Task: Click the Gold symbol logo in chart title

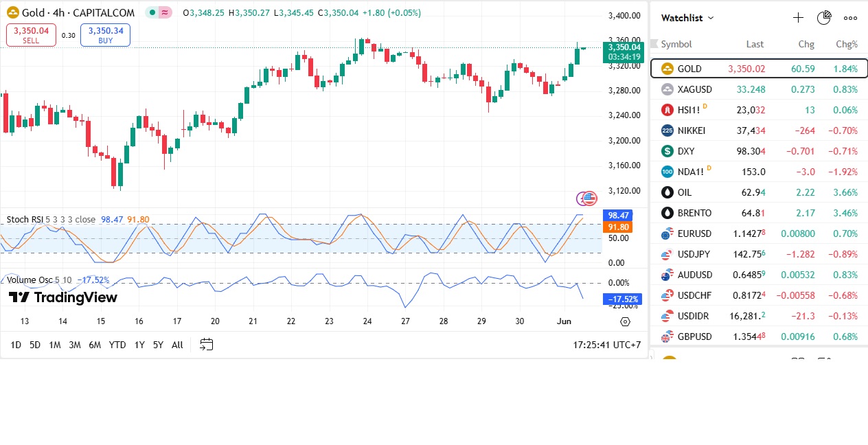Action: pyautogui.click(x=12, y=13)
